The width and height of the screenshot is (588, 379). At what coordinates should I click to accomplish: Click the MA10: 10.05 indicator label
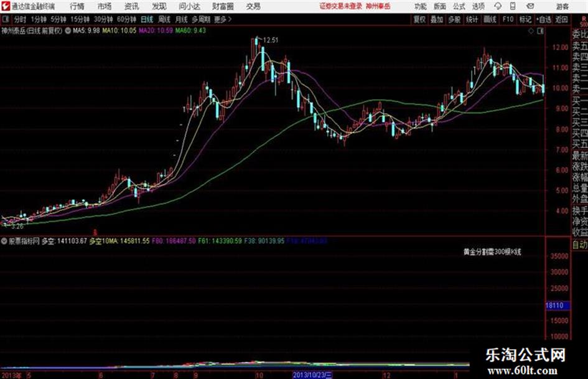coord(119,30)
